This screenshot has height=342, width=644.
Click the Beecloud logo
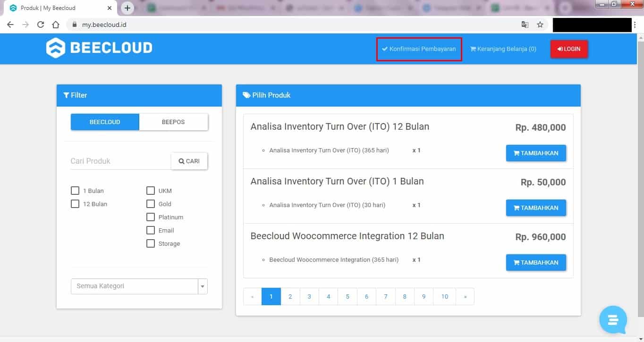(99, 48)
